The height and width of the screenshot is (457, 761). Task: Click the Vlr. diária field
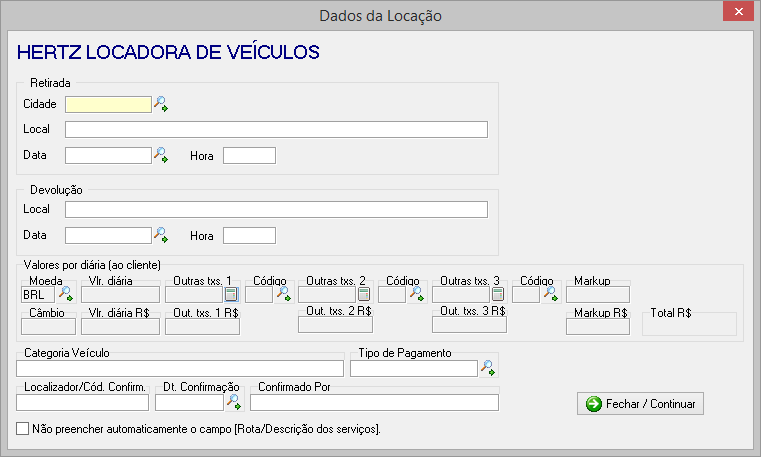(120, 294)
